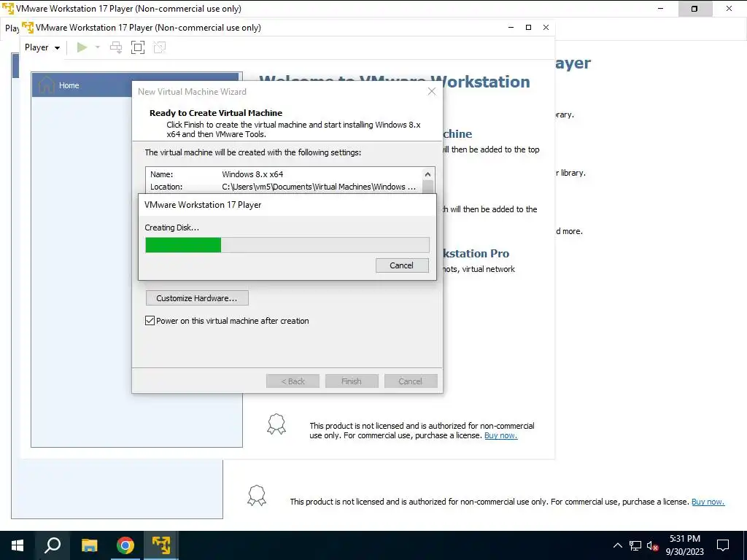Viewport: 747px width, 560px height.
Task: Enter full screen mode via toolbar icon
Action: click(138, 47)
